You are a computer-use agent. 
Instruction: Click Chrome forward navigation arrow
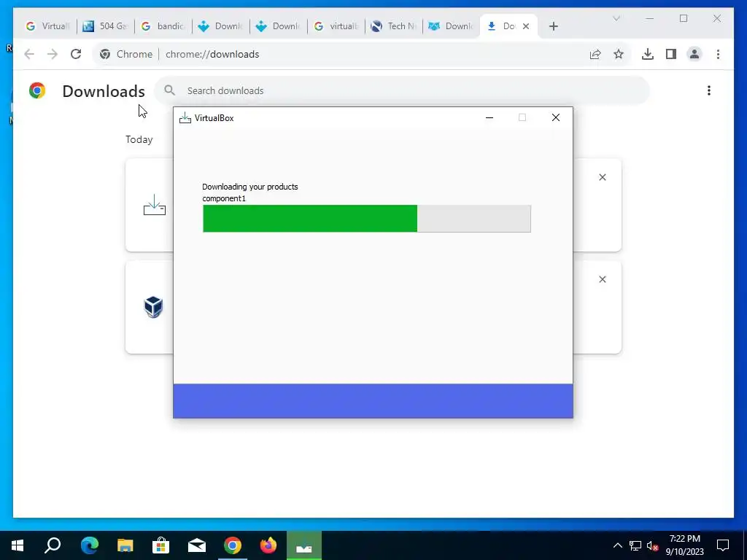point(53,54)
